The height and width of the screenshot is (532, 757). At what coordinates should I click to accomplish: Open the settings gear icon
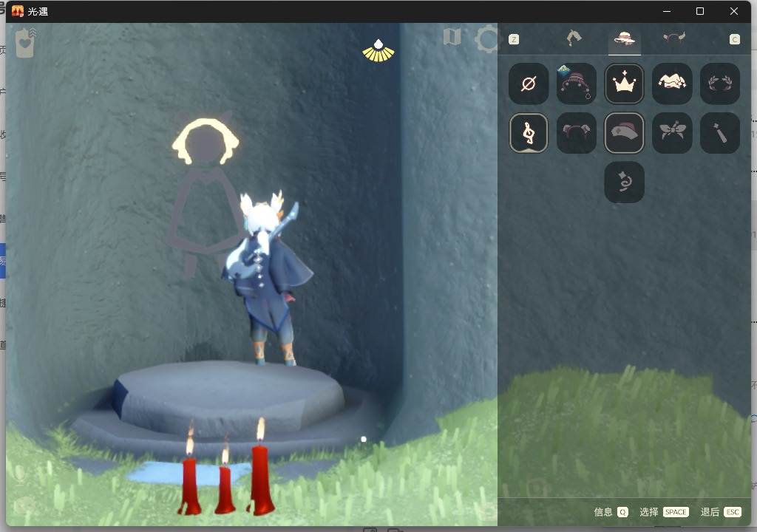click(x=488, y=38)
